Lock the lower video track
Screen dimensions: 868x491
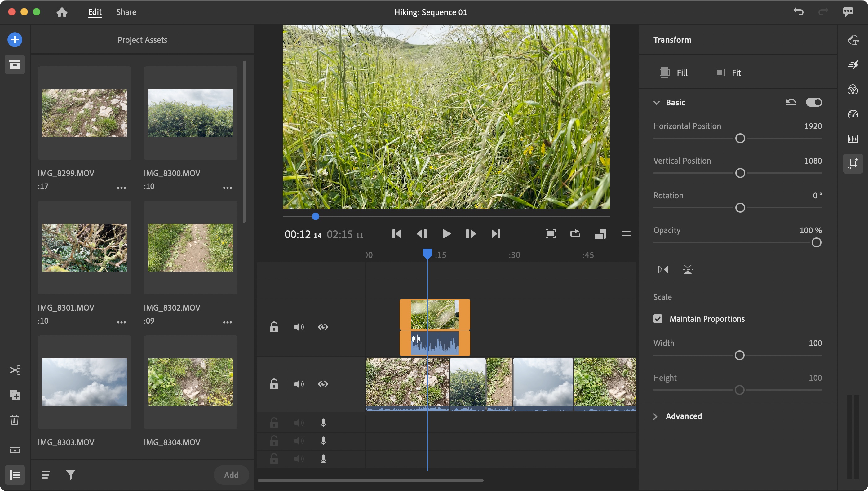click(274, 384)
